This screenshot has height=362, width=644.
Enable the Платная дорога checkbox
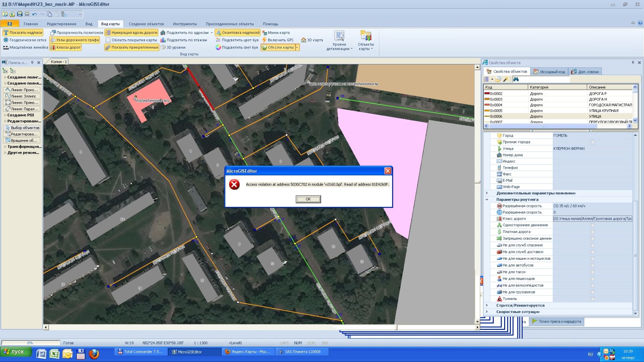pyautogui.click(x=592, y=232)
